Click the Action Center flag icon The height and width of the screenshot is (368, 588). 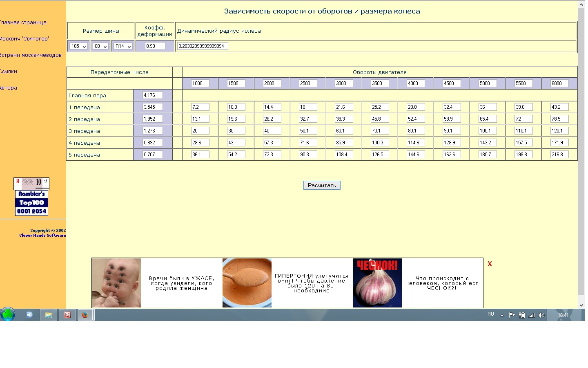point(512,315)
